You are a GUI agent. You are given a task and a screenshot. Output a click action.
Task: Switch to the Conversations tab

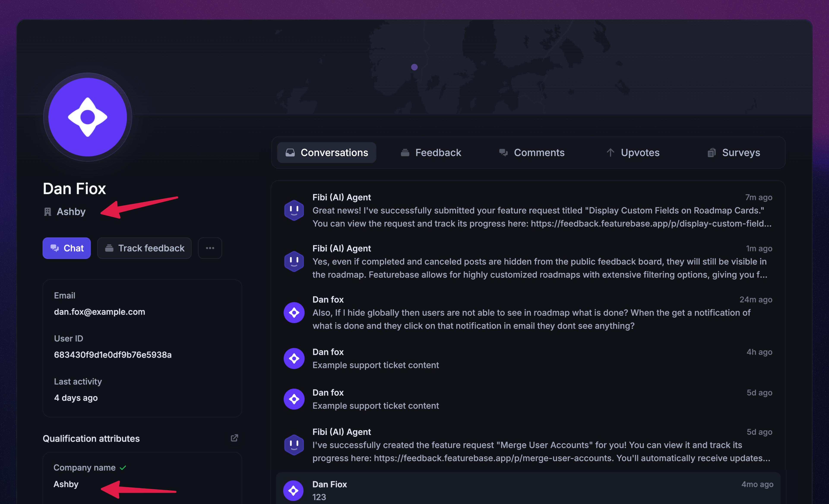click(x=326, y=152)
